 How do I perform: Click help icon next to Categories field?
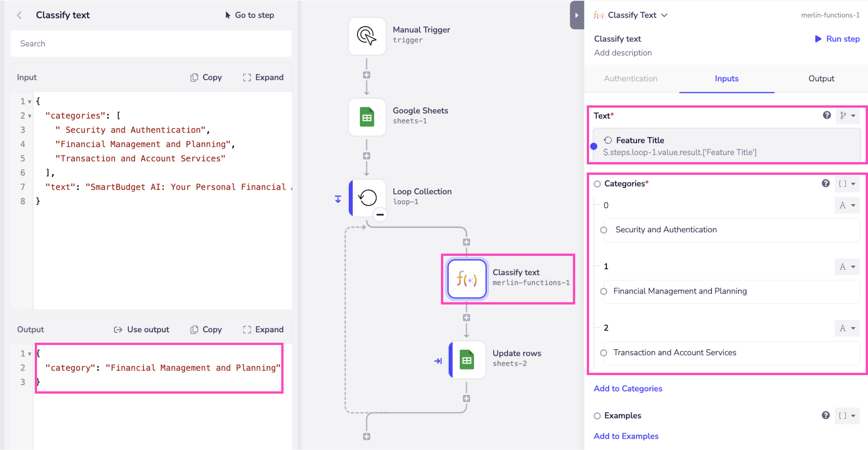[825, 183]
